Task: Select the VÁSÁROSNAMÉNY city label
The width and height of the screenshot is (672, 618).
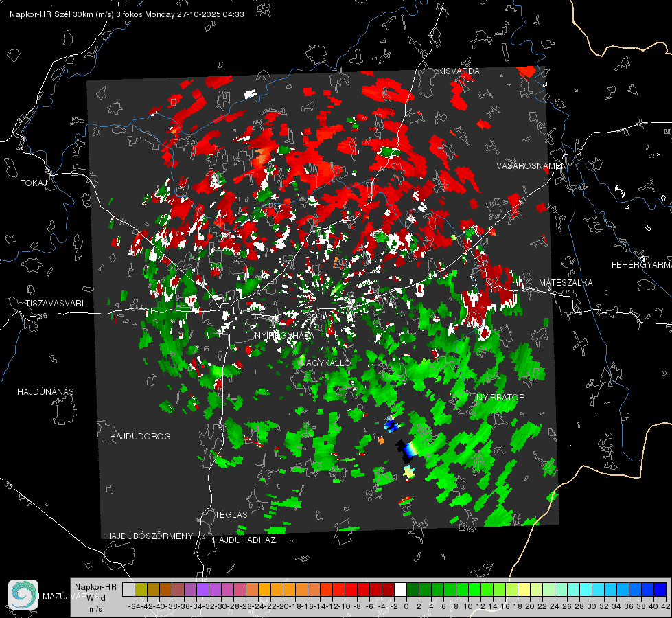Action: [535, 166]
